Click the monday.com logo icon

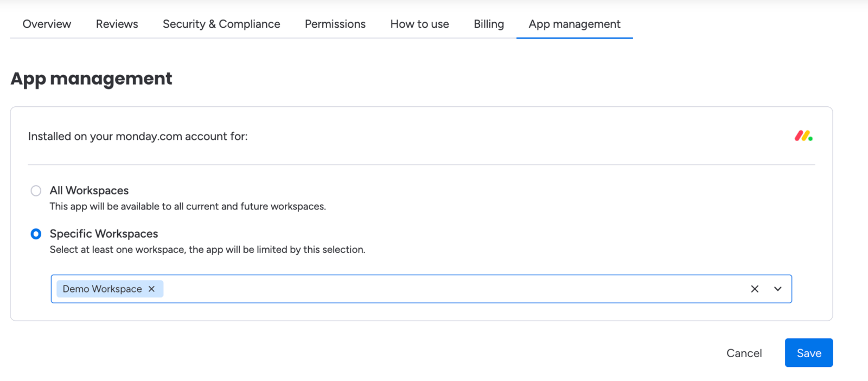point(803,136)
